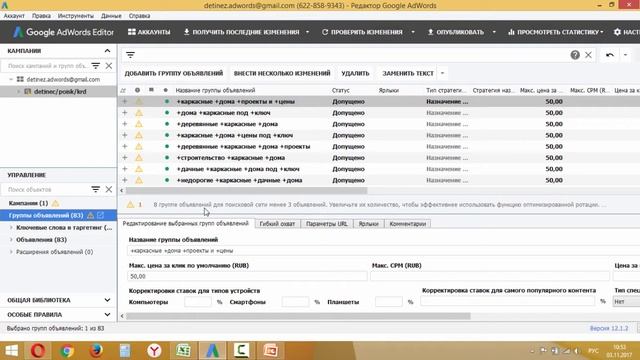Clear campaign search with X icon

pyautogui.click(x=109, y=66)
